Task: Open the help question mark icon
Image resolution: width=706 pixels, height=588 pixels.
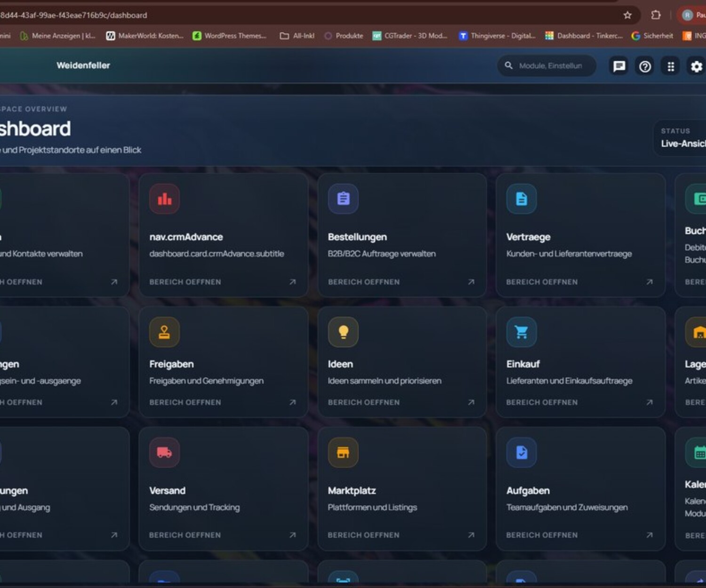Action: (645, 66)
